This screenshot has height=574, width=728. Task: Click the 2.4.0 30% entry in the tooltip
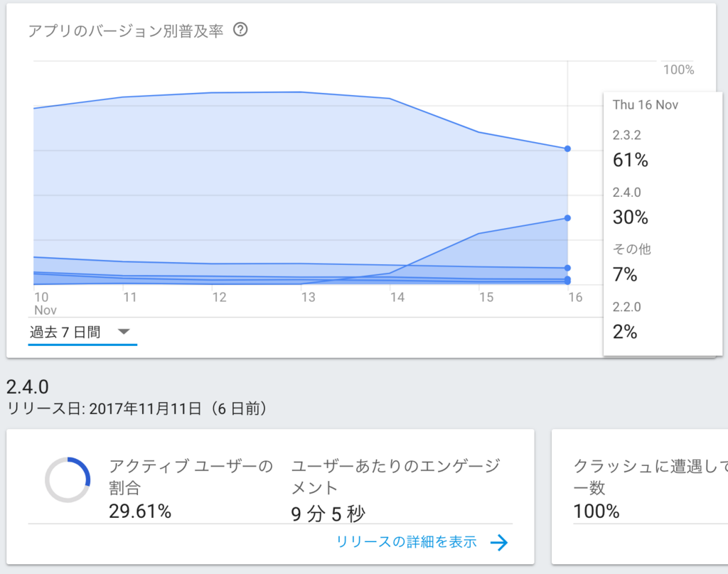[x=630, y=207]
